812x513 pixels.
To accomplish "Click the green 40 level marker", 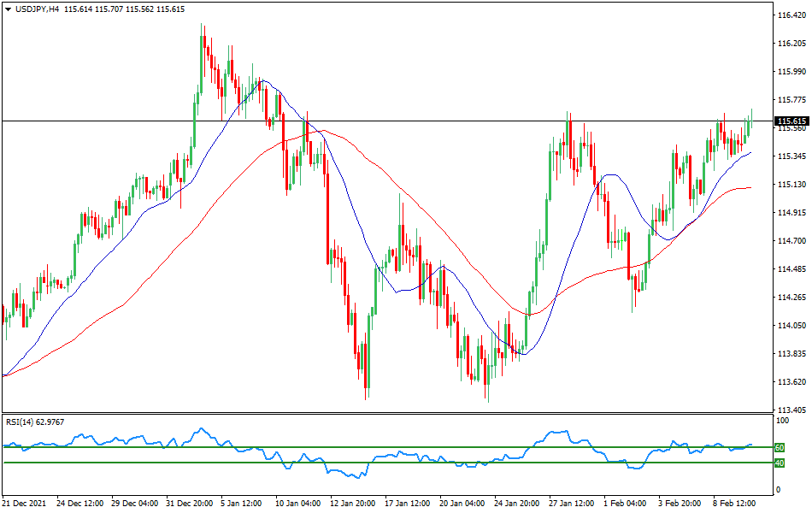I will pyautogui.click(x=778, y=463).
